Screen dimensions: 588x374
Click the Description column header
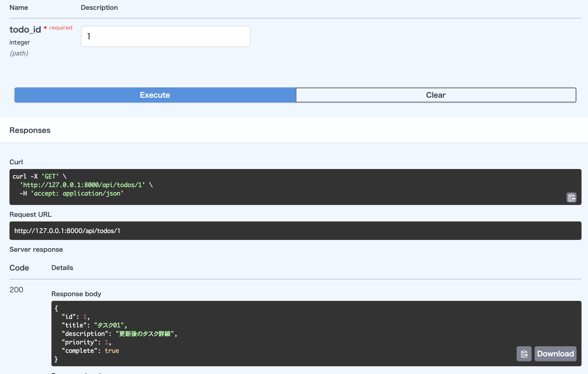tap(99, 7)
